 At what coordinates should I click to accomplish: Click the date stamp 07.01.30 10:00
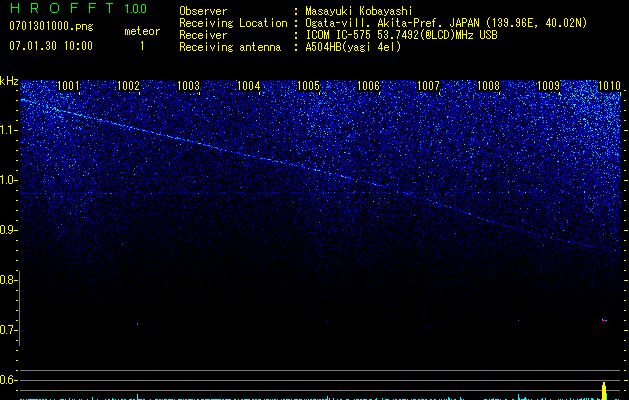tap(51, 46)
